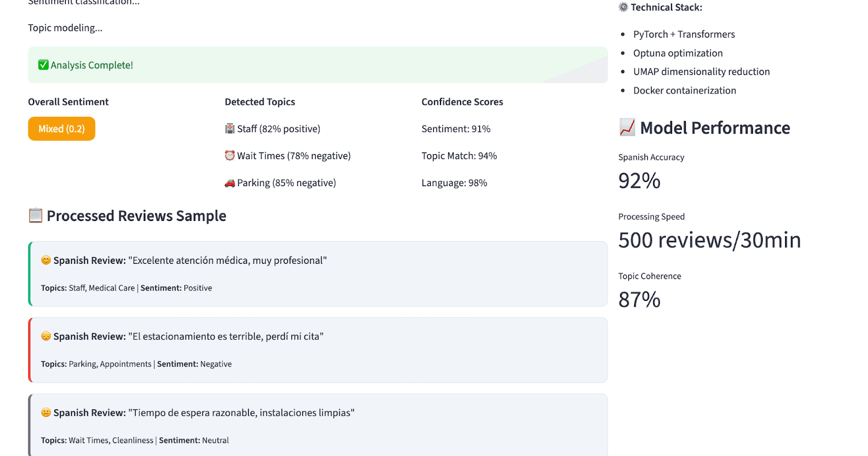Click the car icon beside Parking topic

click(x=230, y=183)
